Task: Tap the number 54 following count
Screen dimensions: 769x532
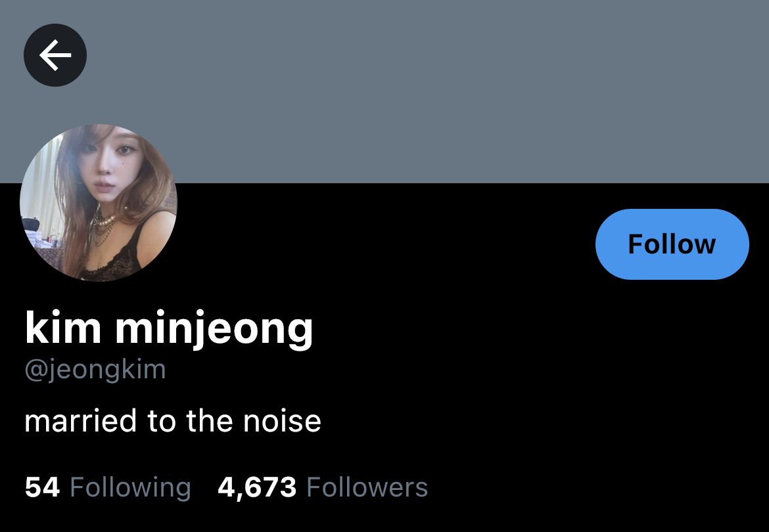Action: click(42, 487)
